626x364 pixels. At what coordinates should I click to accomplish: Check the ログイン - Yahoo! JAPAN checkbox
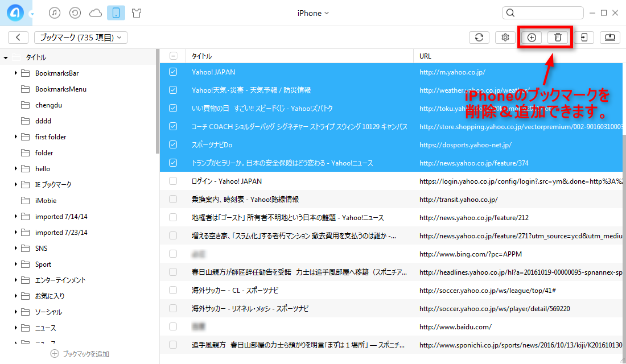coord(173,181)
